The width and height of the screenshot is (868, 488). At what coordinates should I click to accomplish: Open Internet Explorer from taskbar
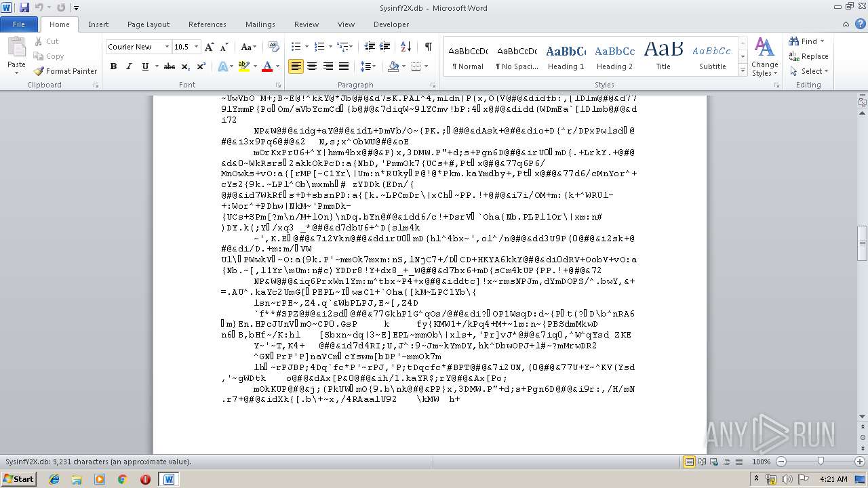[54, 479]
